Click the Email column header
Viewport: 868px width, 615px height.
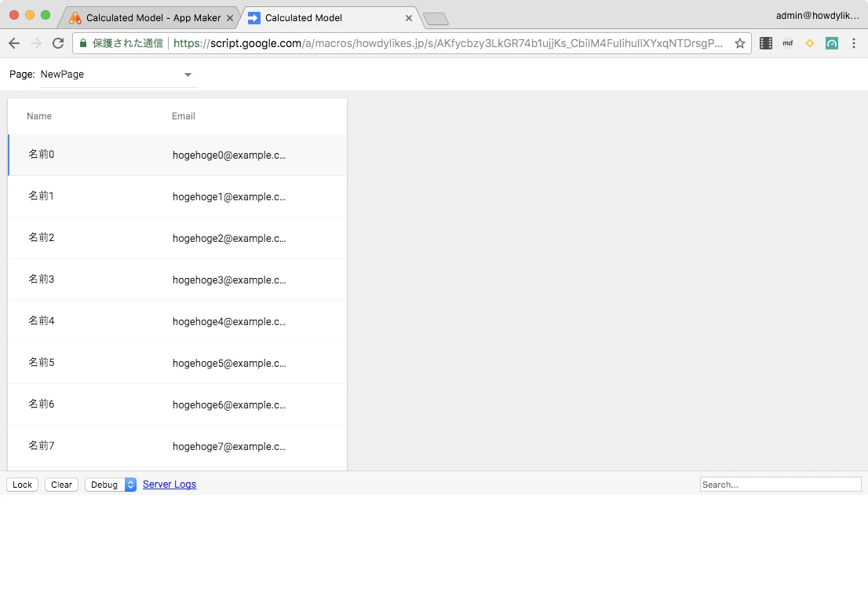[x=183, y=116]
